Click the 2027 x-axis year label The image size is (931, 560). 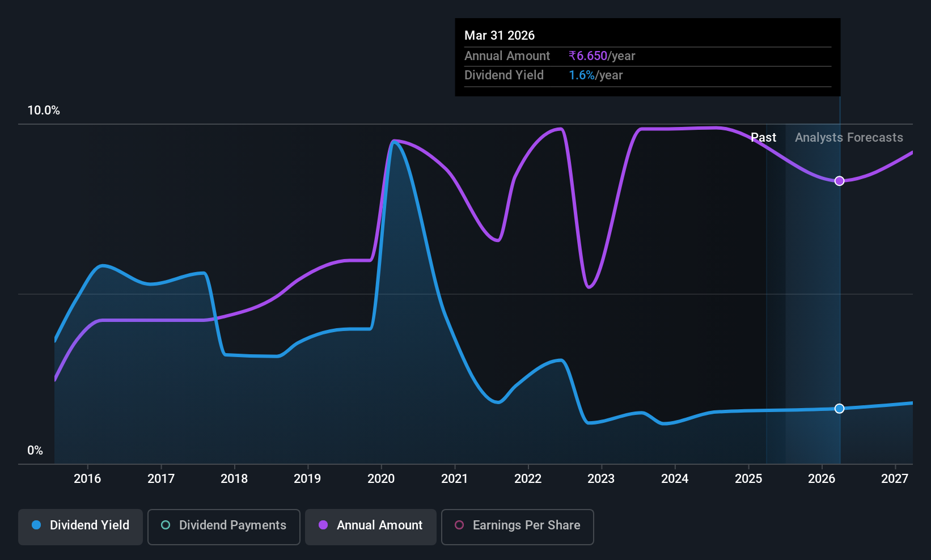pos(895,479)
